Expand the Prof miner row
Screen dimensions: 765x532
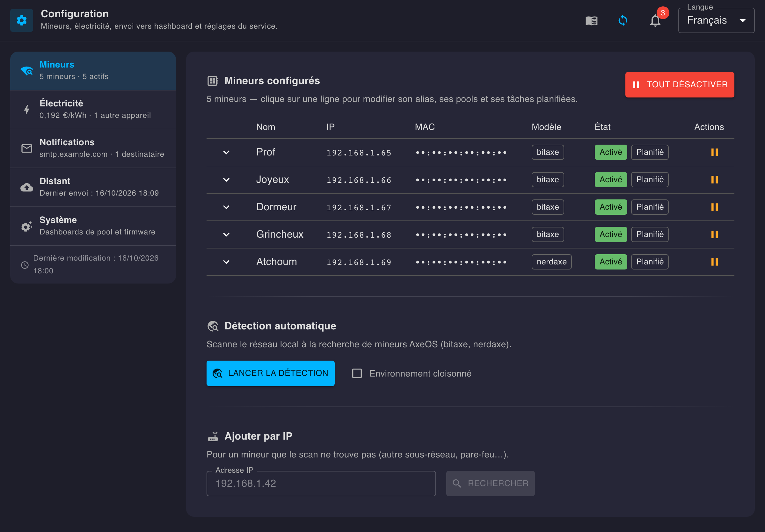point(226,153)
